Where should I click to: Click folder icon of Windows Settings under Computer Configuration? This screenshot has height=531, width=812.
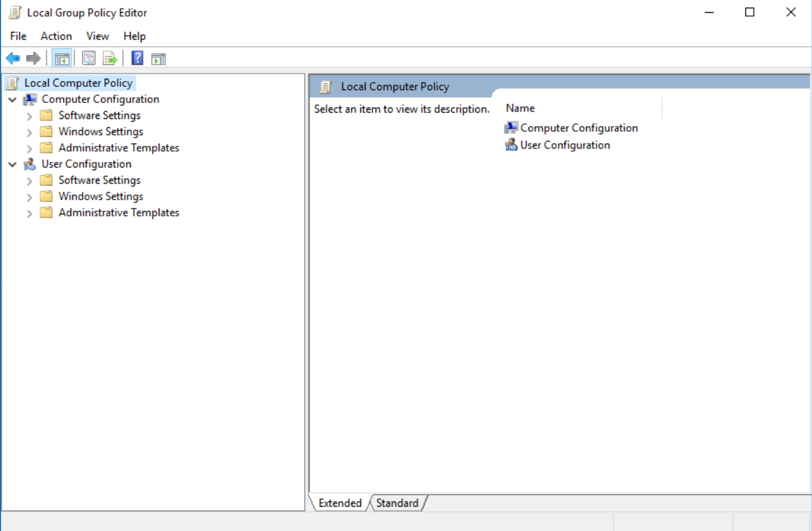tap(46, 131)
